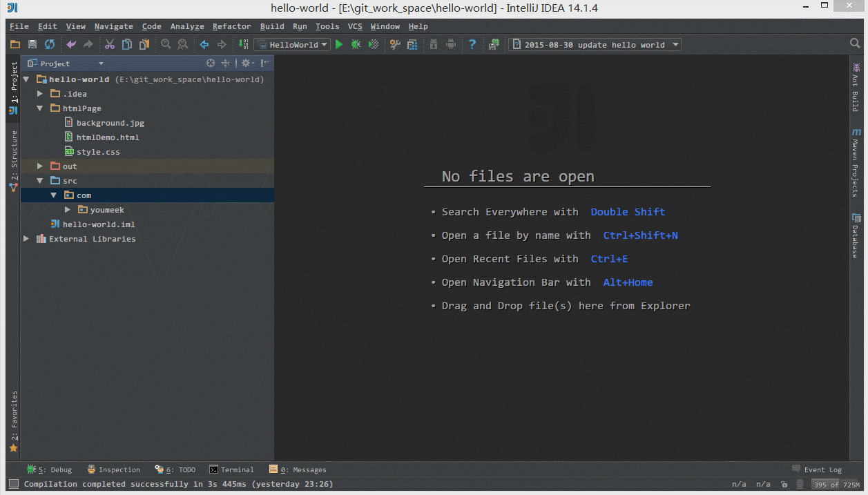Start debugging using the bug icon
Screen dimensions: 868x495
(x=356, y=44)
